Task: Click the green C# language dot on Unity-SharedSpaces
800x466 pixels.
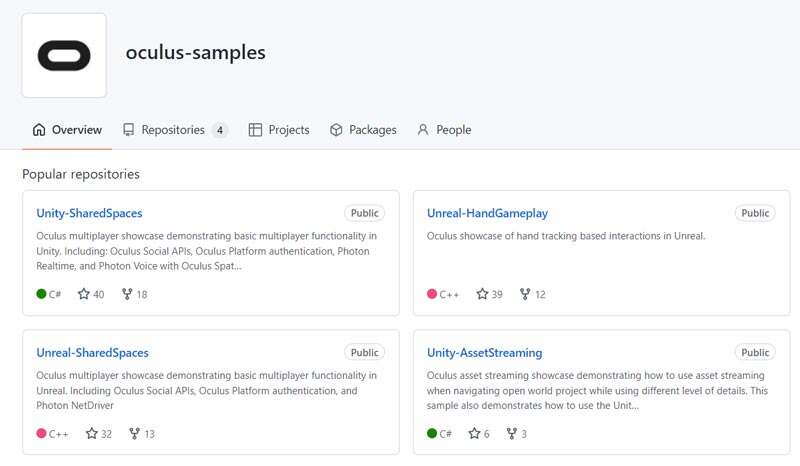Action: (x=41, y=294)
